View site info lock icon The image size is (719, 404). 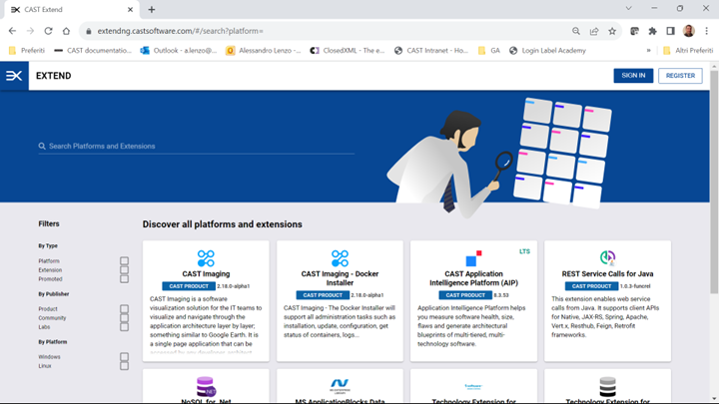[88, 31]
